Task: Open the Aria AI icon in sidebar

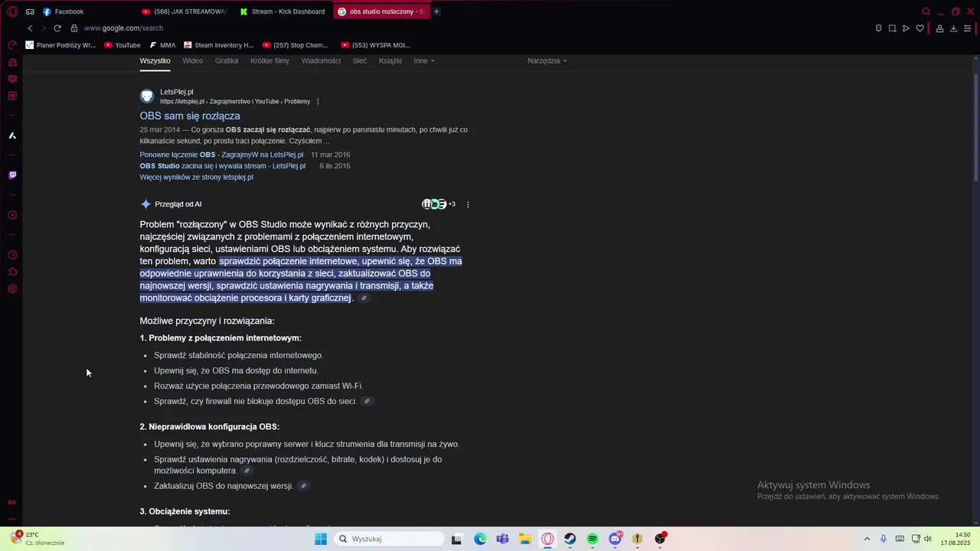Action: coord(12,135)
